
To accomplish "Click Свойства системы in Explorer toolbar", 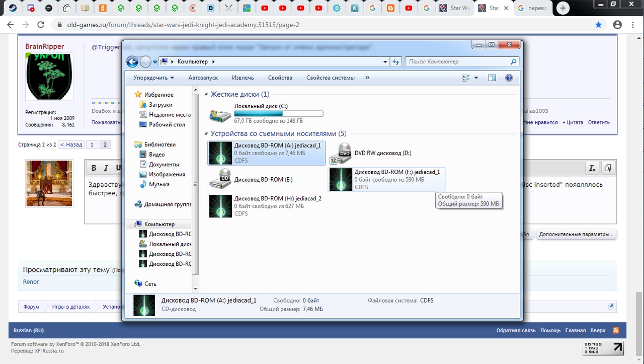I will coord(331,78).
